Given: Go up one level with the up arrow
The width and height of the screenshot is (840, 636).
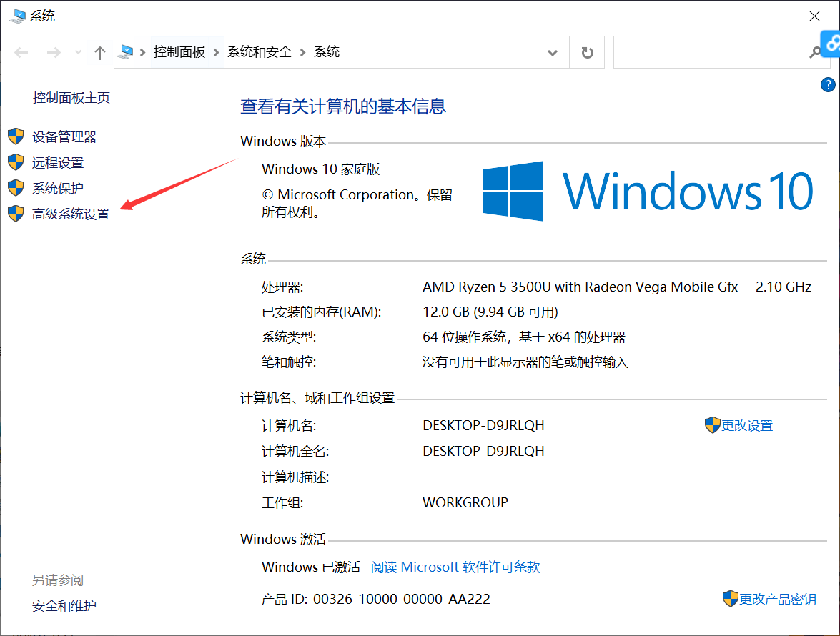Looking at the screenshot, I should pyautogui.click(x=99, y=52).
